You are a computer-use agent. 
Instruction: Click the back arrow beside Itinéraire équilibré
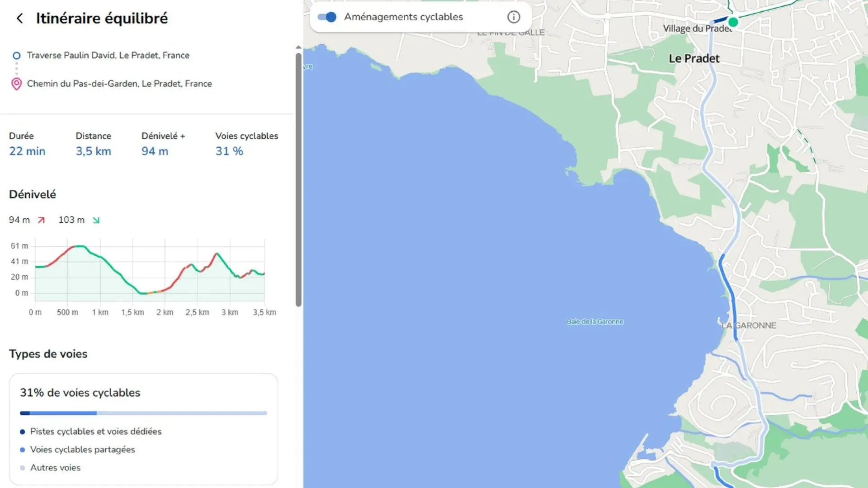pyautogui.click(x=19, y=19)
